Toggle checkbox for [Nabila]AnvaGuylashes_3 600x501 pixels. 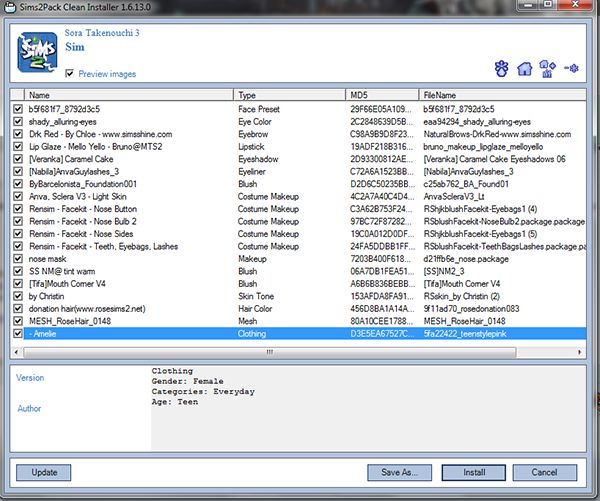(18, 171)
